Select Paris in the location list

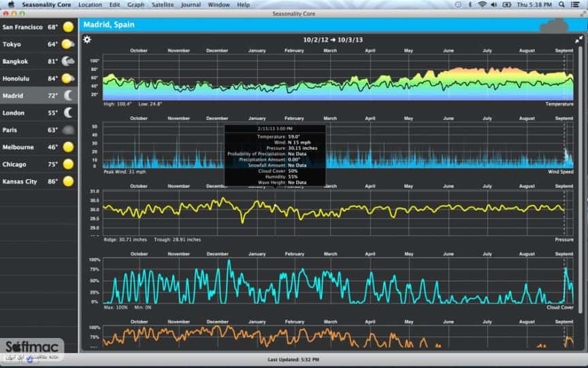(x=39, y=130)
